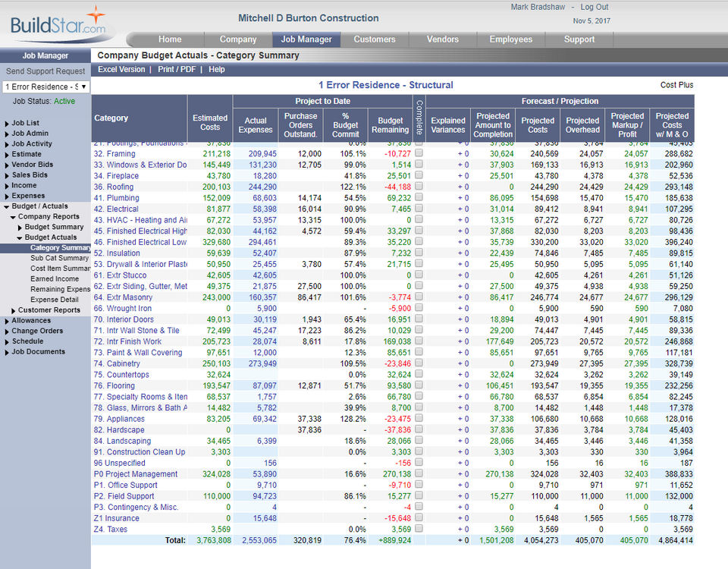
Task: Expand the Customer Reports tree node
Action: pyautogui.click(x=14, y=310)
